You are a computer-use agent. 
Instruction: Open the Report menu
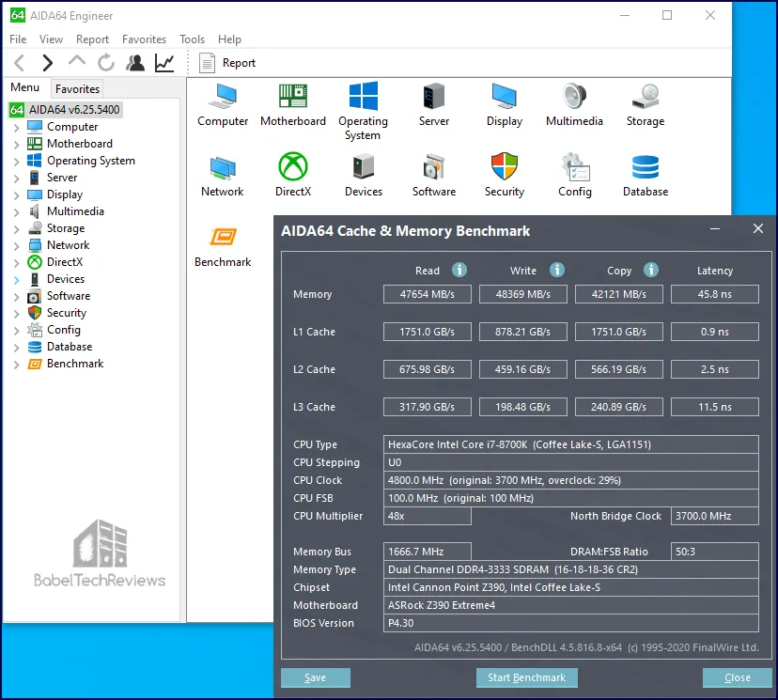click(92, 39)
